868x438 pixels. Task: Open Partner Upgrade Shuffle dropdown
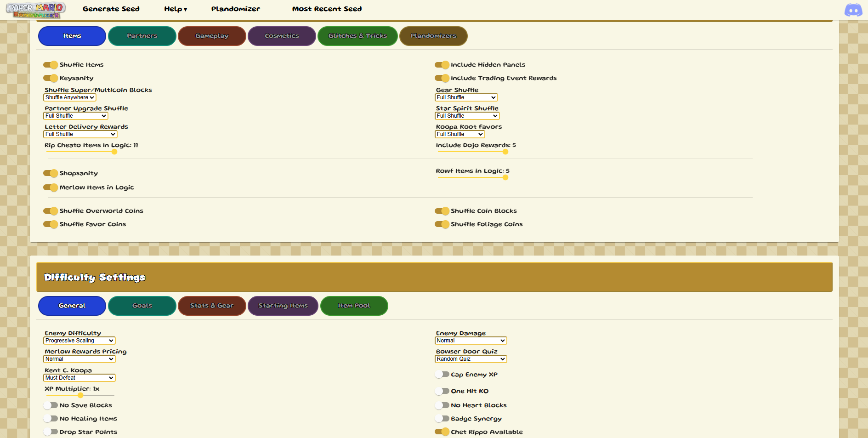pos(76,116)
